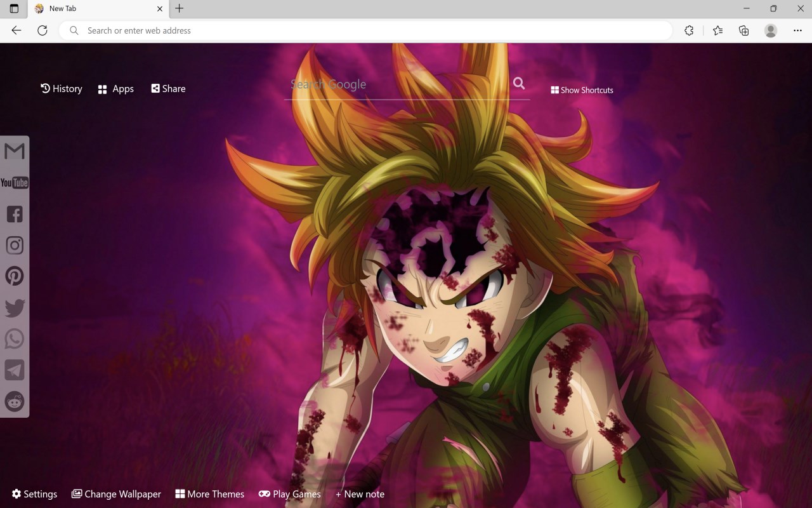
Task: Open History on the new tab page
Action: coord(62,89)
